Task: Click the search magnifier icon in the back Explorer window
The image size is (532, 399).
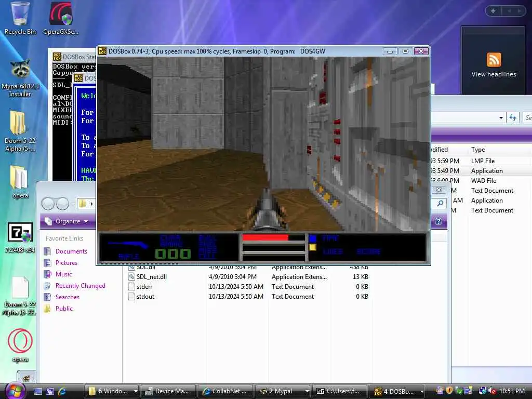Action: [440, 203]
